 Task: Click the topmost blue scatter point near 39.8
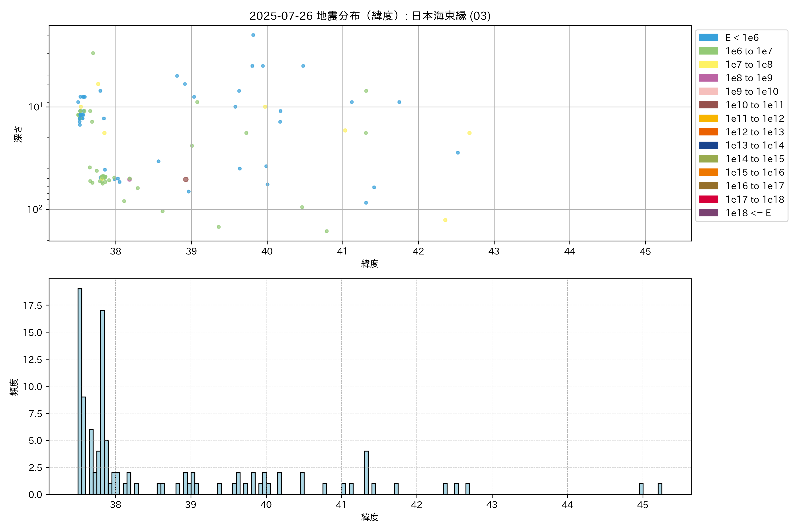[x=253, y=35]
